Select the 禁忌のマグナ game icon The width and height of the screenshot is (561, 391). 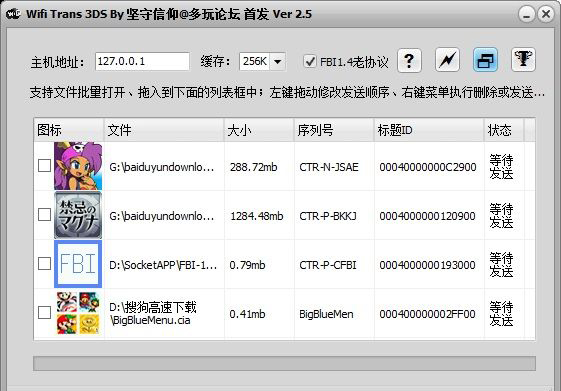pyautogui.click(x=78, y=215)
